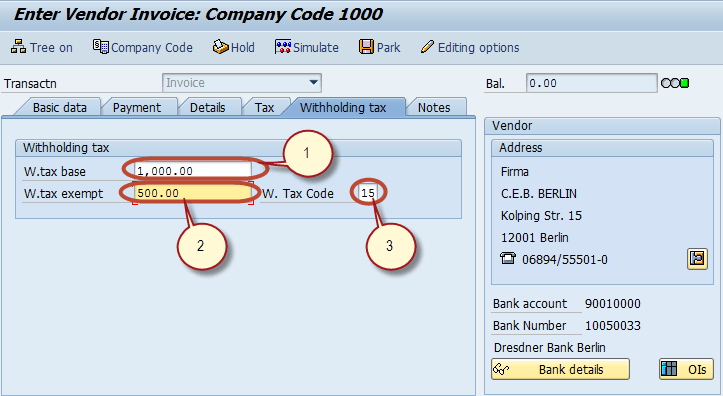Screen dimensions: 723x396
Task: Select the Details tab
Action: (207, 107)
